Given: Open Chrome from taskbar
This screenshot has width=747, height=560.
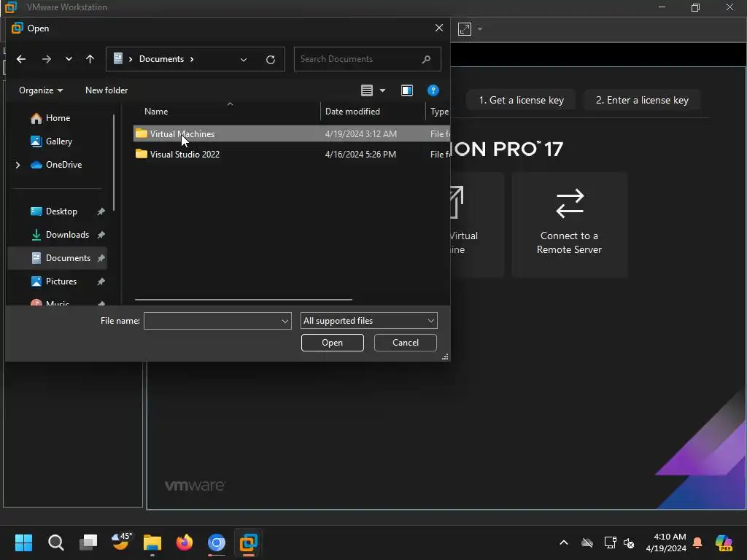Looking at the screenshot, I should (216, 542).
